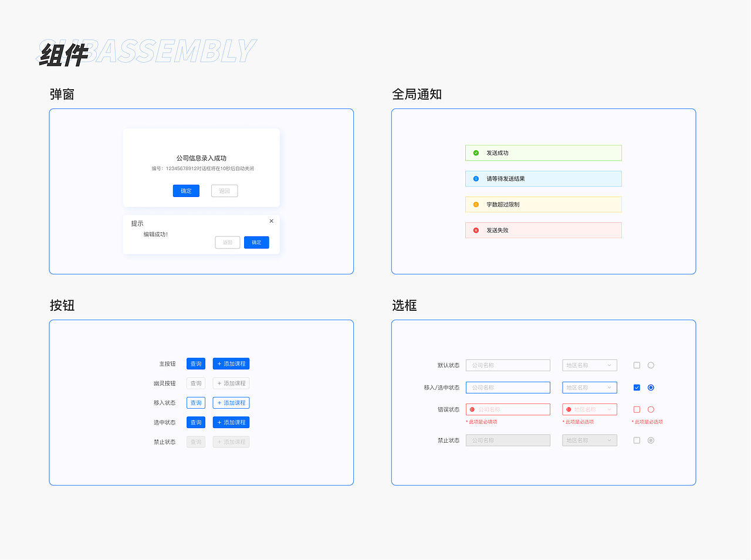The width and height of the screenshot is (751, 560).
Task: Click the blue info icon in 请等待发送结果 notice
Action: [476, 179]
